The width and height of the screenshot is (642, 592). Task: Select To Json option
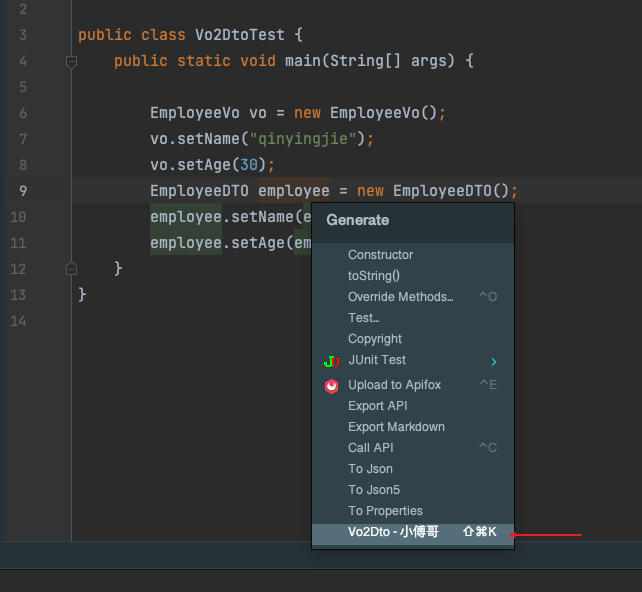370,469
